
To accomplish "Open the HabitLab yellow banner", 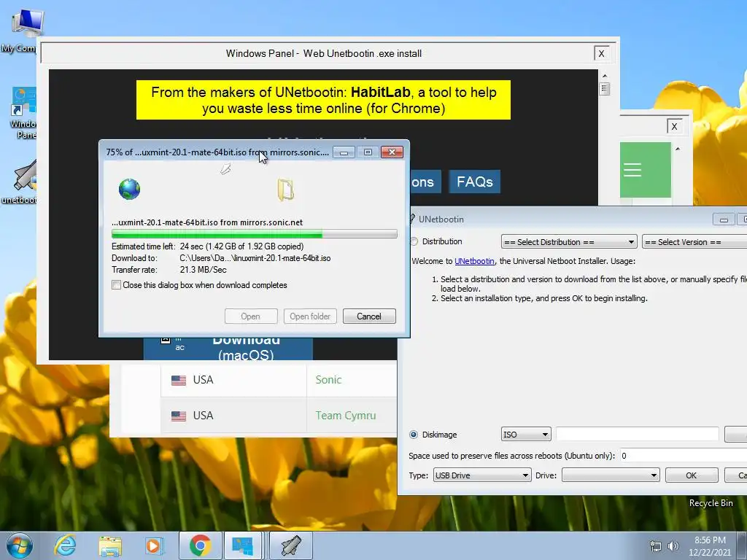I will click(323, 100).
